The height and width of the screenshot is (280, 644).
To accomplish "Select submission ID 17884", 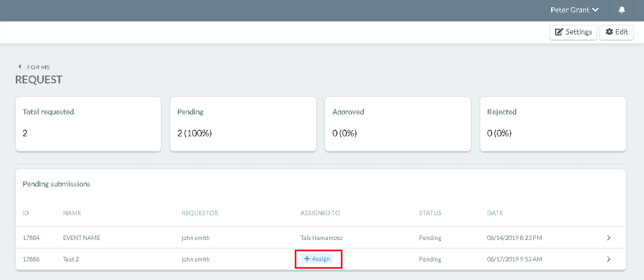I will [x=31, y=238].
